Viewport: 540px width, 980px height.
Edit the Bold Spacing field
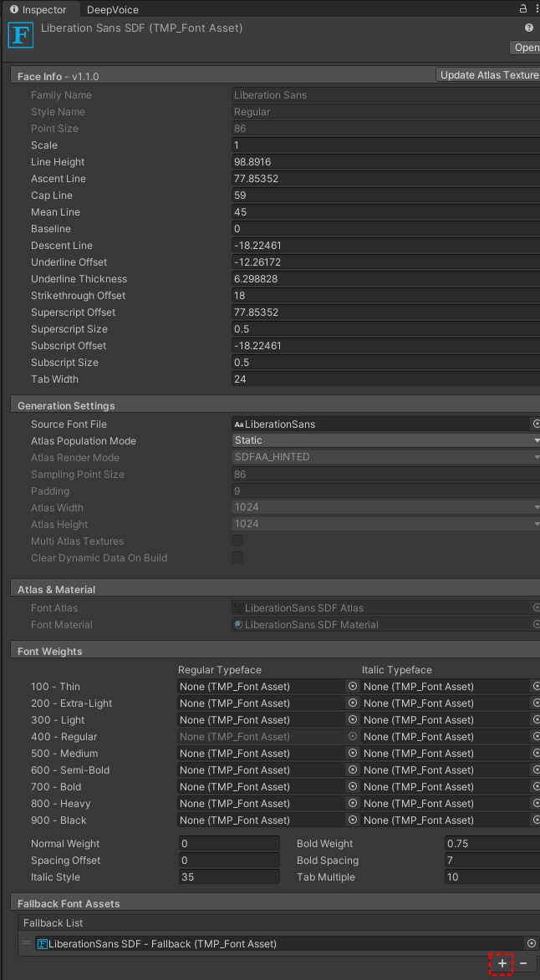pos(492,861)
